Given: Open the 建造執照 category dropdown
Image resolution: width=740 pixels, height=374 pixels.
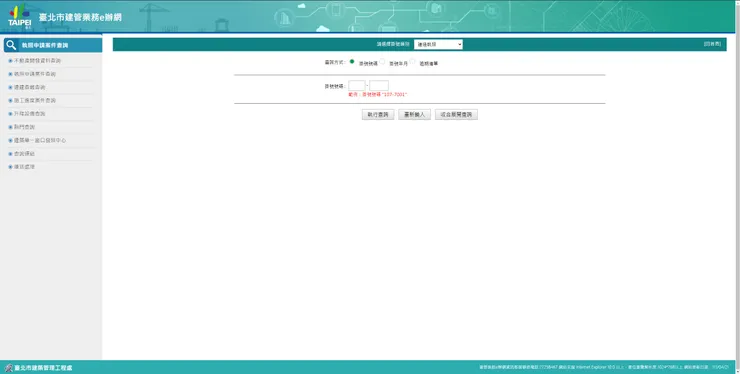Looking at the screenshot, I should [x=438, y=44].
